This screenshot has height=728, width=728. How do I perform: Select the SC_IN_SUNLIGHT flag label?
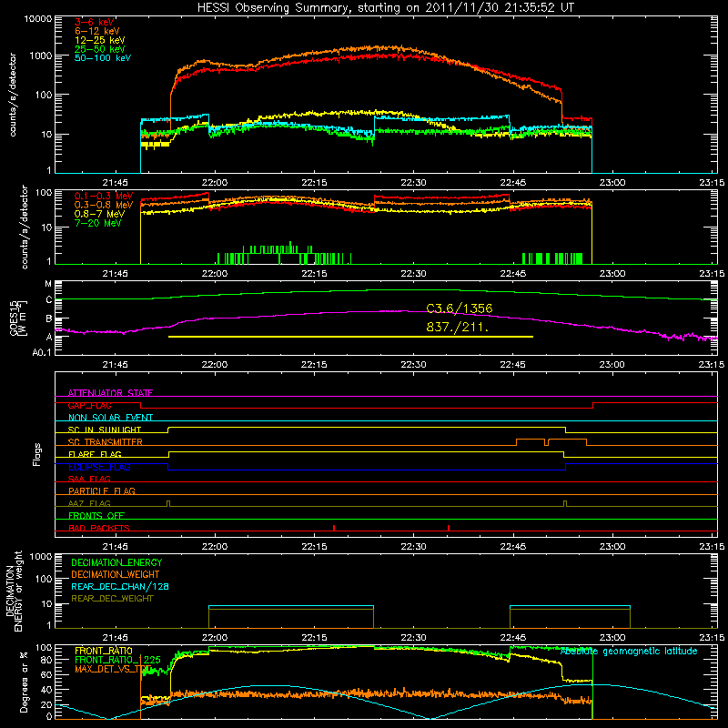click(x=105, y=430)
